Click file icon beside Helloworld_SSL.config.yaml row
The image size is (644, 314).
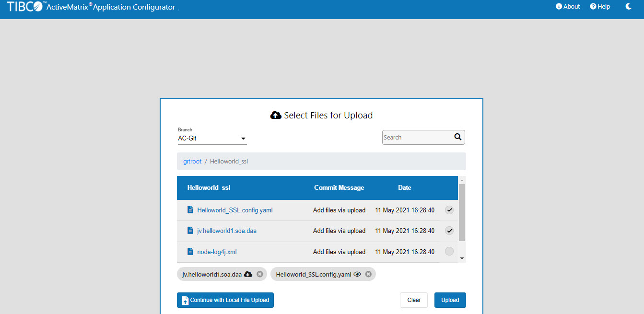(x=190, y=210)
